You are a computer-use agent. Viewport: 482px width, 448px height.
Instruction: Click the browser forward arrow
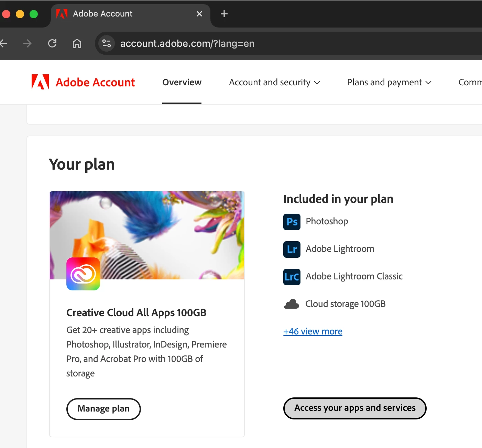pyautogui.click(x=28, y=43)
